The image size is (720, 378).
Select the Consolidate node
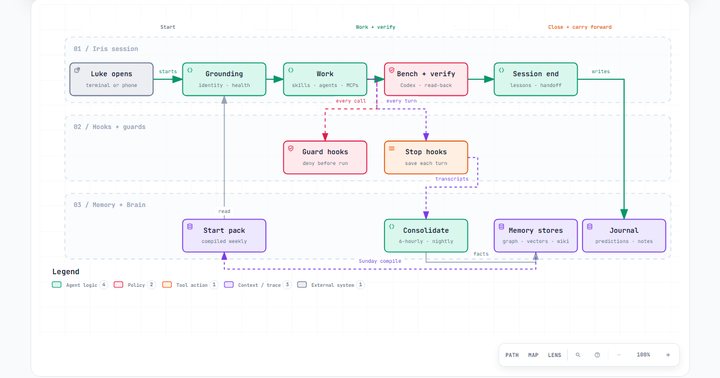point(426,236)
